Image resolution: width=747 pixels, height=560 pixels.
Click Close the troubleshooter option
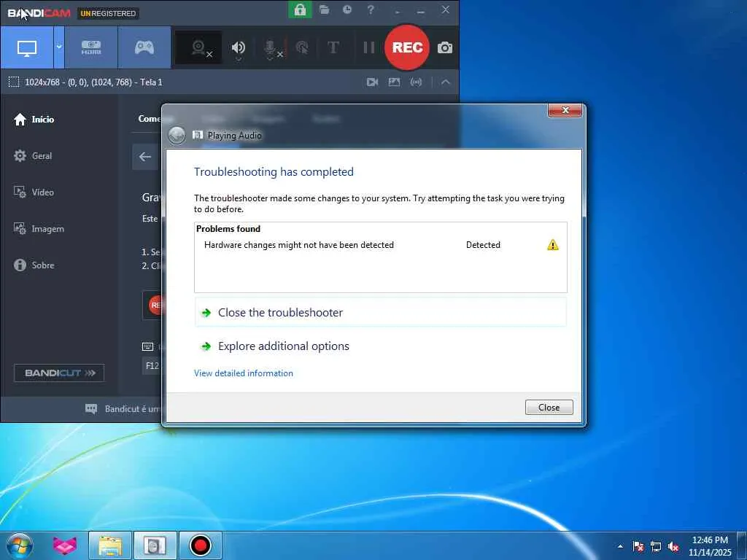tap(381, 312)
